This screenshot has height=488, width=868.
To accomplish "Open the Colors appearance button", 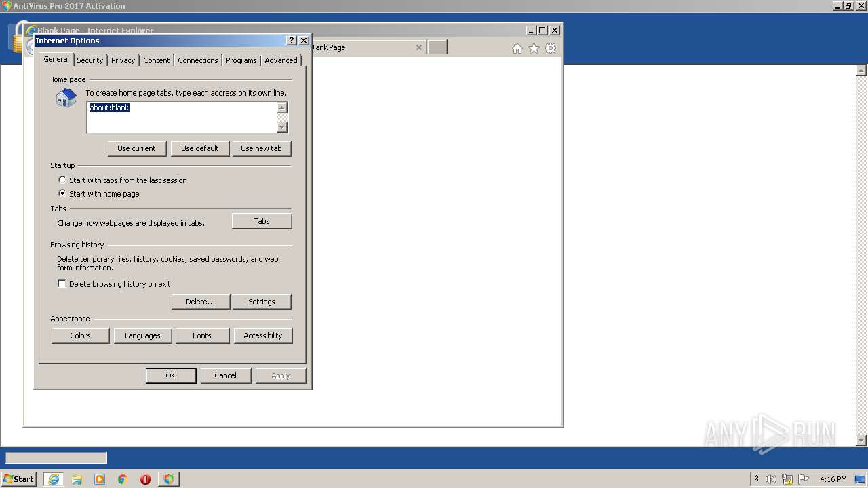I will (80, 335).
